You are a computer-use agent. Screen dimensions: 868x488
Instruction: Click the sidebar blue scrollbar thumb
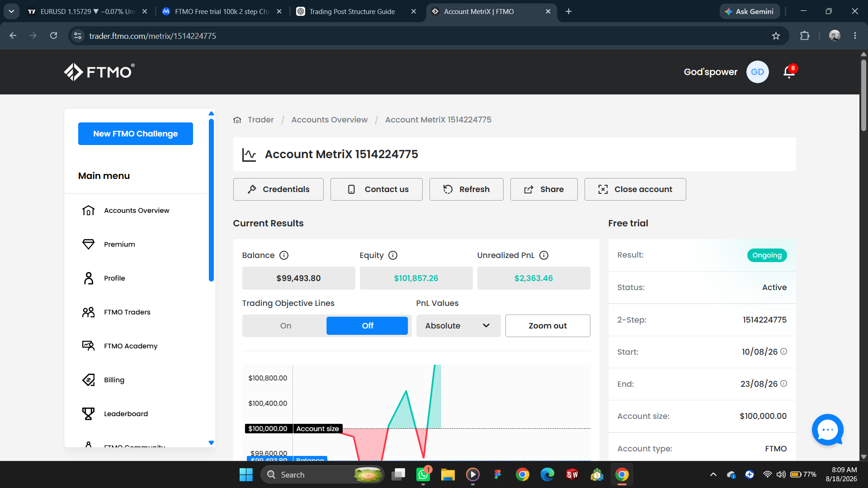point(211,200)
